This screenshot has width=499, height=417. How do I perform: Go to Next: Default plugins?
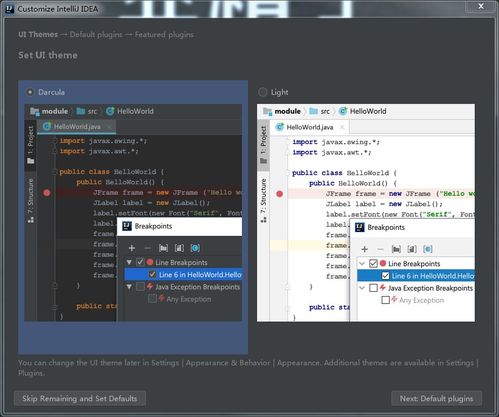(x=436, y=398)
